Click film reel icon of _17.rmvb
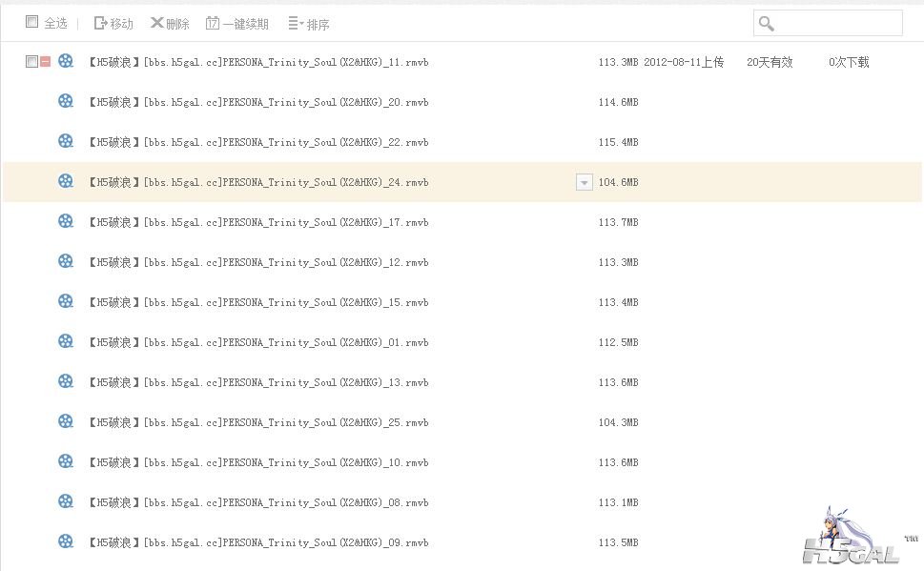Screen dimensions: 924x571 pyautogui.click(x=65, y=221)
